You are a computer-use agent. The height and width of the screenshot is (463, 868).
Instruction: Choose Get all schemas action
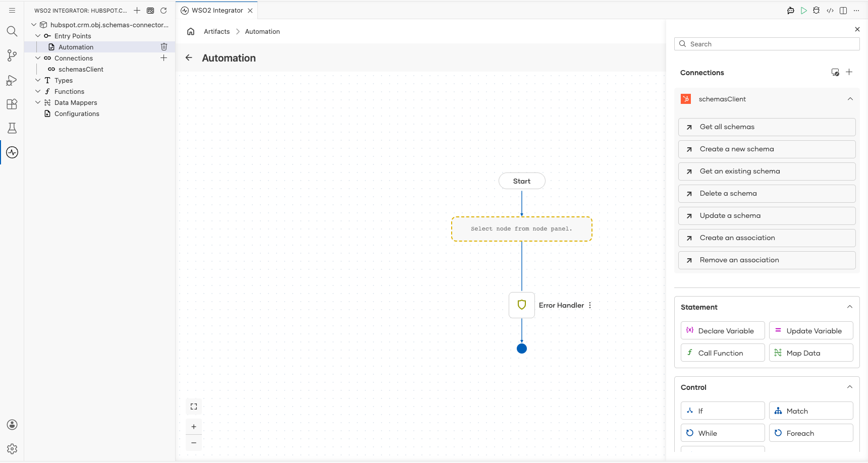pos(767,127)
